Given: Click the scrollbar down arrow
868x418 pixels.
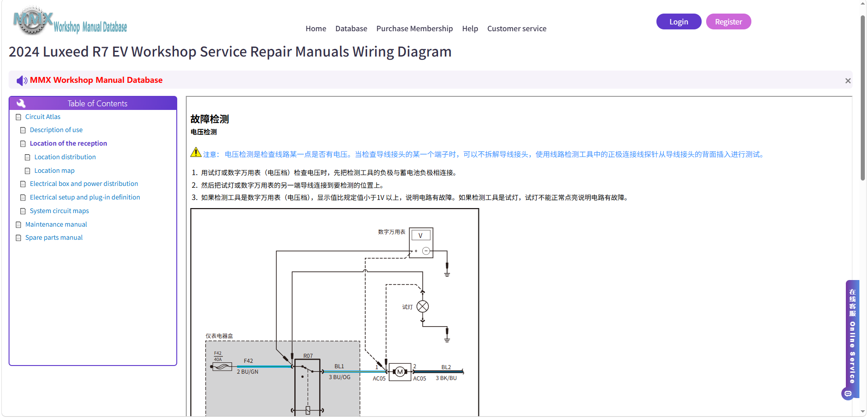Looking at the screenshot, I should 863,412.
